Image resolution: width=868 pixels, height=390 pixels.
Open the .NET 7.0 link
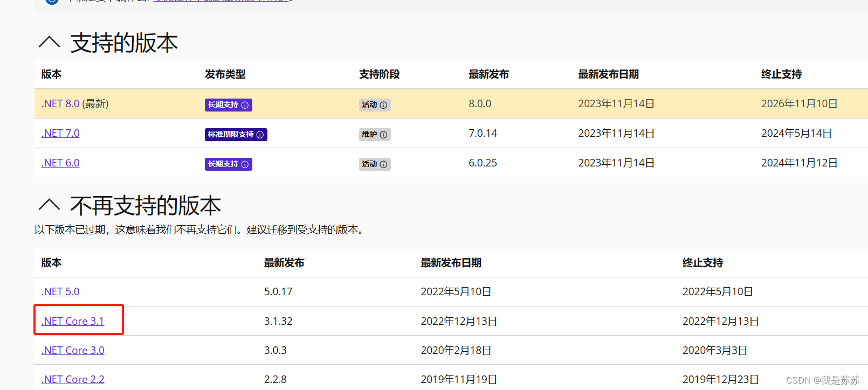60,133
